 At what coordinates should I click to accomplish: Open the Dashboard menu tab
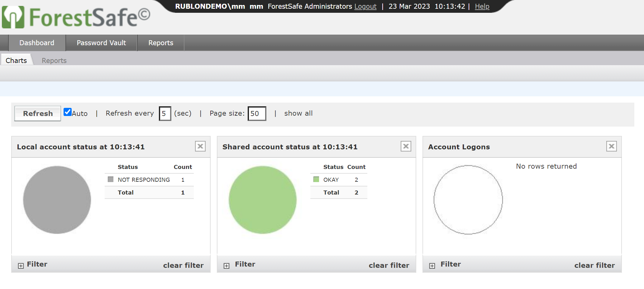[37, 43]
